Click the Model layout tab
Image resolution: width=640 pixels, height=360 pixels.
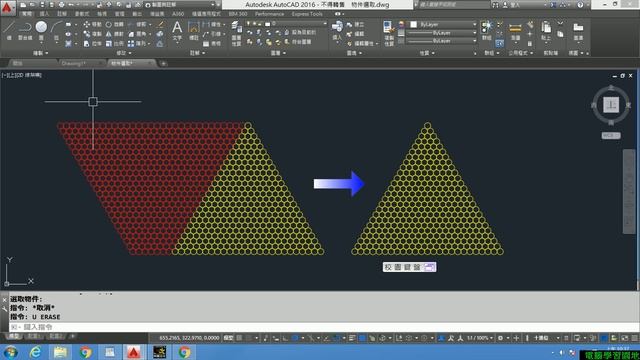13,336
